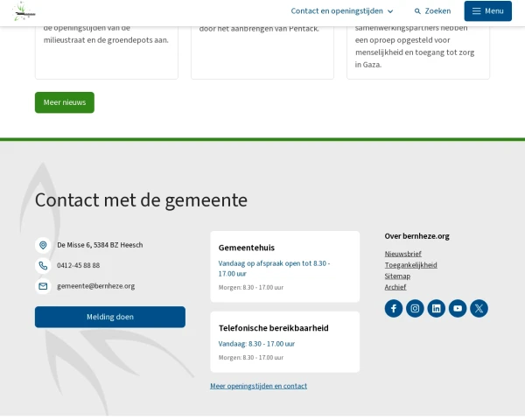The width and height of the screenshot is (525, 420).
Task: Click the gemeente@bernheze.org email address
Action: (x=95, y=286)
